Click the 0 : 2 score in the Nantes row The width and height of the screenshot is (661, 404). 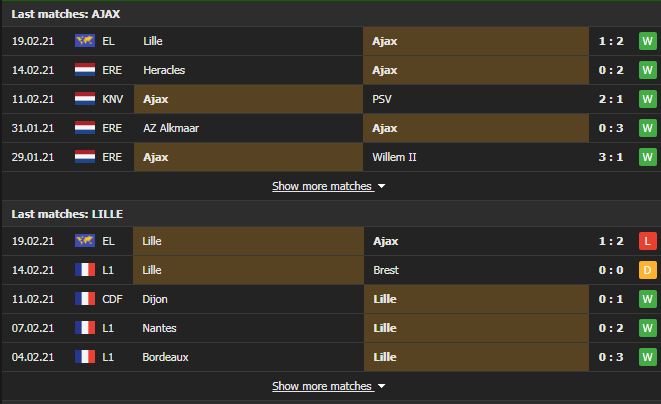[x=611, y=328]
